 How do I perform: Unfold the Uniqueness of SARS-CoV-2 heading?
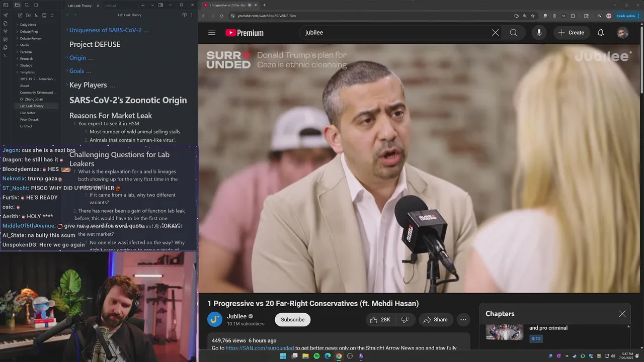coord(67,30)
